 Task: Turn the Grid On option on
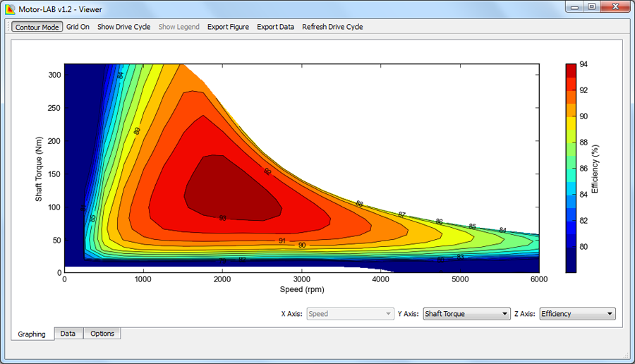[x=78, y=27]
